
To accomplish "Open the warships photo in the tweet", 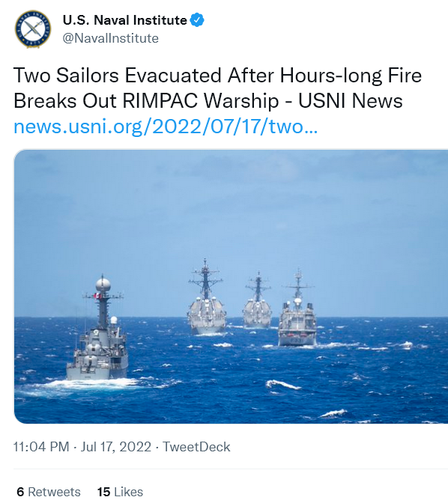I will 231,286.
